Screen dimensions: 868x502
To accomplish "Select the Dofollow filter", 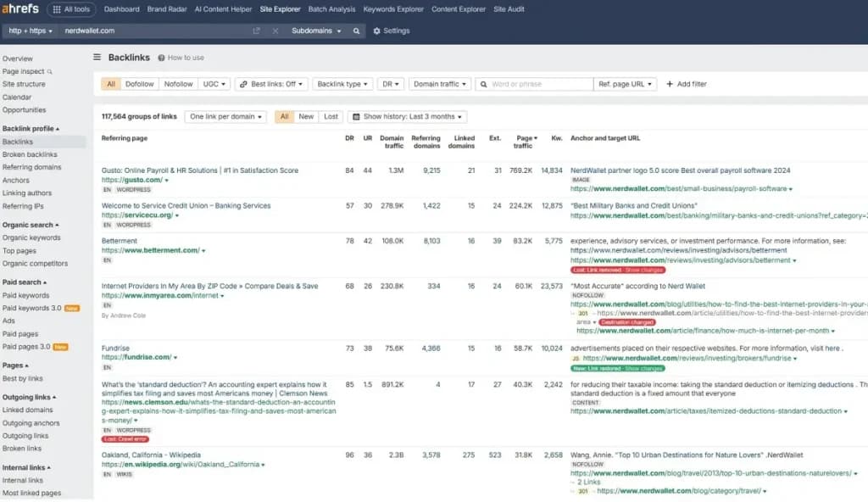I will coord(140,84).
